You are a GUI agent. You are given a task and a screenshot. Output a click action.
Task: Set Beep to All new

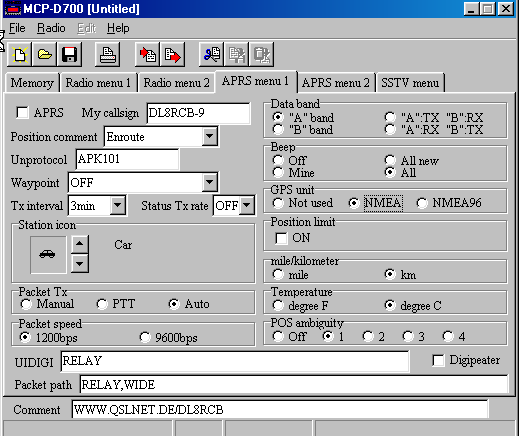pos(390,160)
